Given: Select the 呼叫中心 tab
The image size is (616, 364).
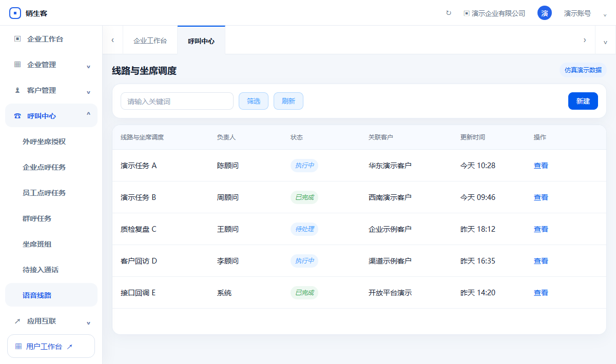Looking at the screenshot, I should coord(201,41).
